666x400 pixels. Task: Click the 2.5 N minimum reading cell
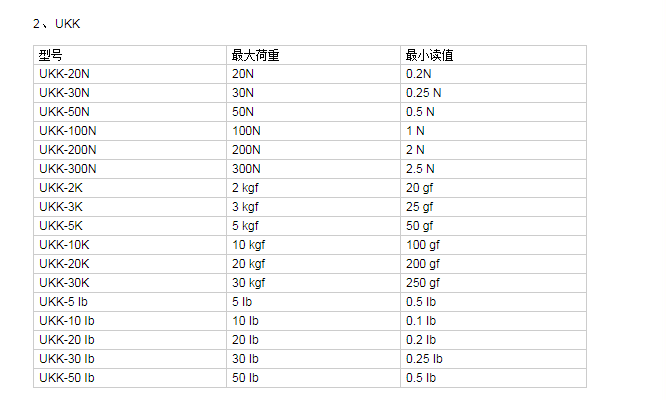(x=420, y=169)
